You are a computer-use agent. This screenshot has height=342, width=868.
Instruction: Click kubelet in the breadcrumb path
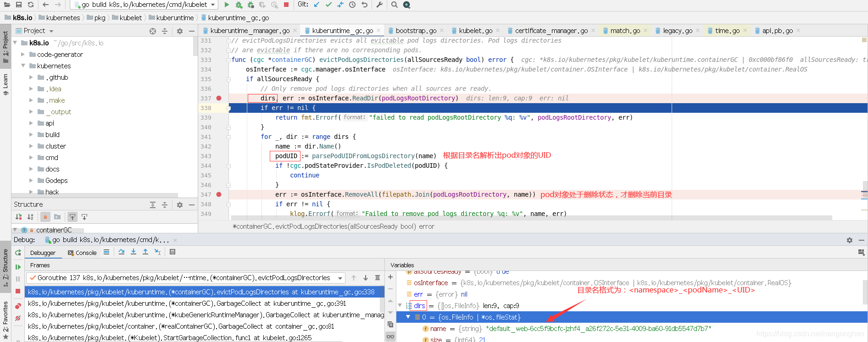(x=131, y=18)
